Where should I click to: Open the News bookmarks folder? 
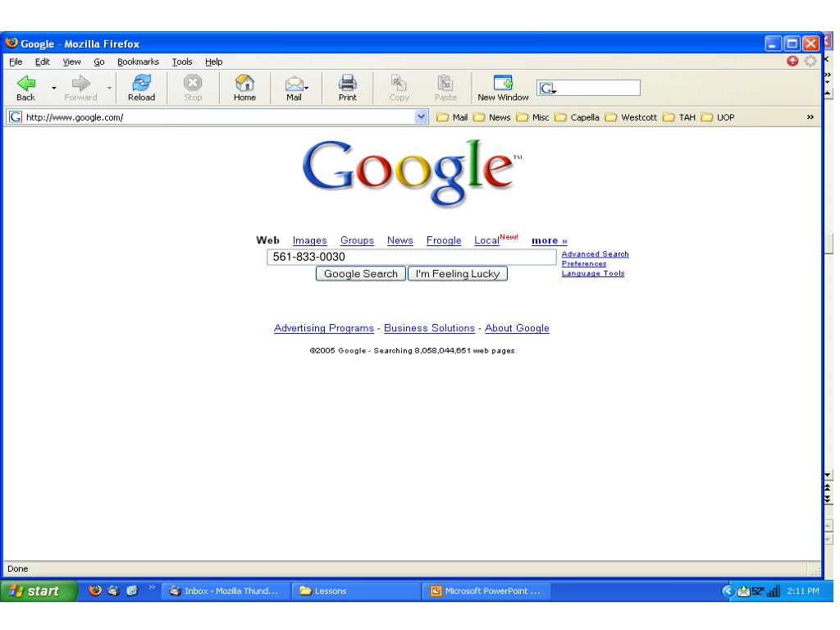[492, 117]
